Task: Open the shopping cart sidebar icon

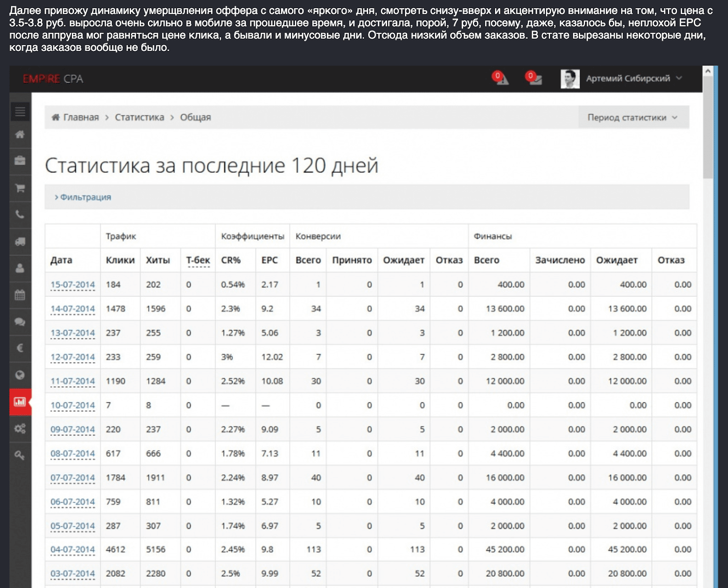Action: point(20,188)
